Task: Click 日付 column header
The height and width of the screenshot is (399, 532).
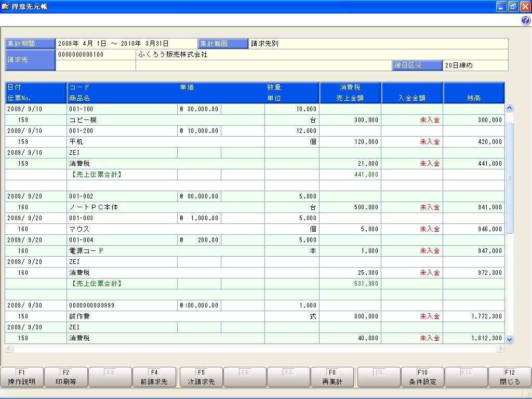Action: pyautogui.click(x=14, y=87)
